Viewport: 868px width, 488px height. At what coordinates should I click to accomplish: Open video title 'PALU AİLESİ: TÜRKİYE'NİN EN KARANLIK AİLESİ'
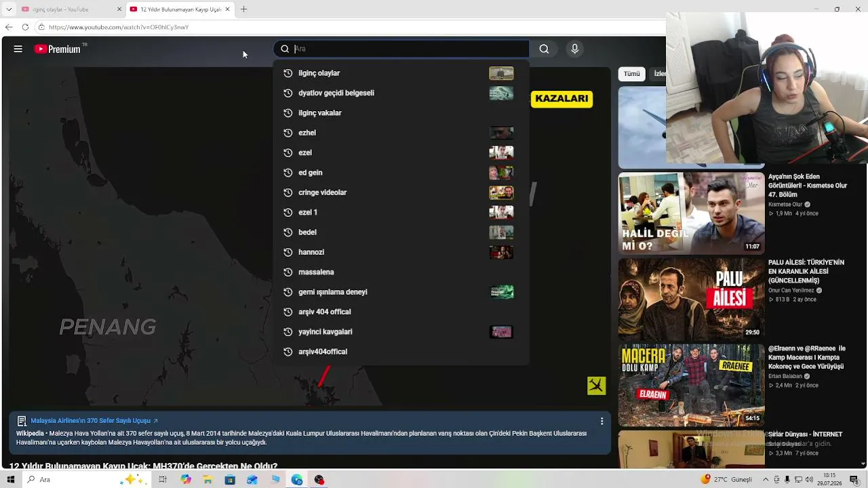[x=806, y=271]
